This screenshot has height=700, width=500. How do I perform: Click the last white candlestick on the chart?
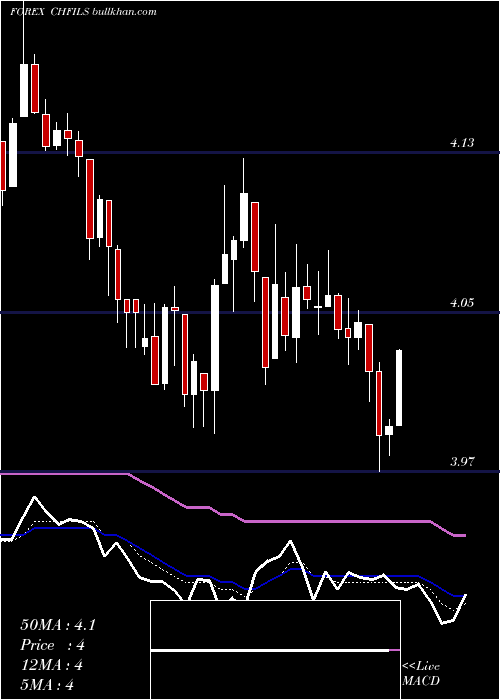pyautogui.click(x=399, y=388)
